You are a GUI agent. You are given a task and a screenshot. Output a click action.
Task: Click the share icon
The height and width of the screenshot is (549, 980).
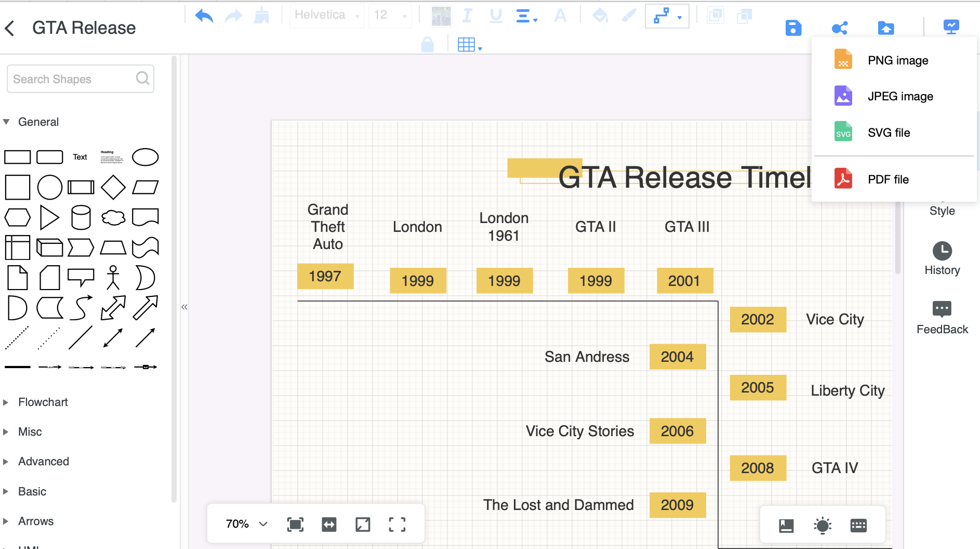(840, 28)
